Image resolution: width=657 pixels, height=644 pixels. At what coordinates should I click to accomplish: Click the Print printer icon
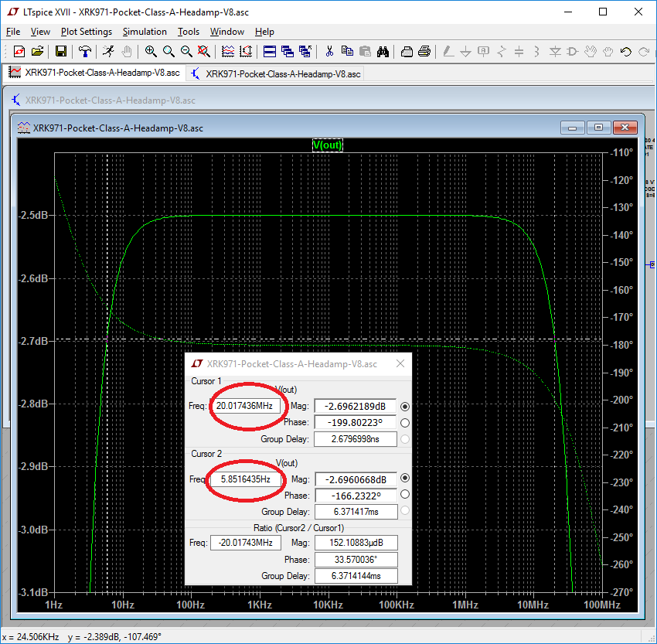424,52
